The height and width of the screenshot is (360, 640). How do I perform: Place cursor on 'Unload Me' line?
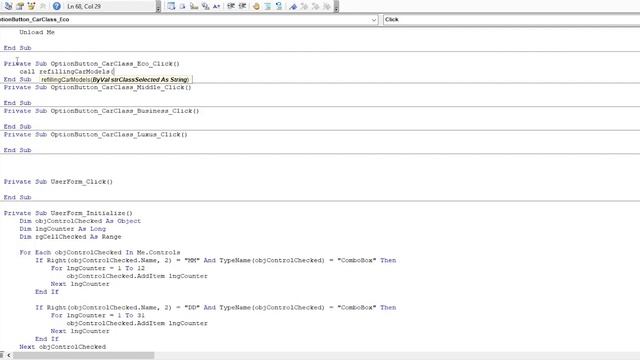tap(37, 32)
